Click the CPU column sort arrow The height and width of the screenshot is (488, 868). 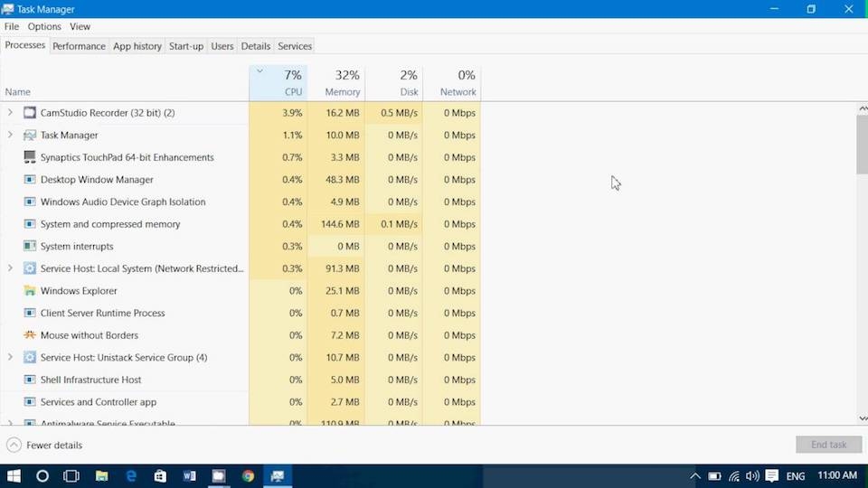pos(259,70)
